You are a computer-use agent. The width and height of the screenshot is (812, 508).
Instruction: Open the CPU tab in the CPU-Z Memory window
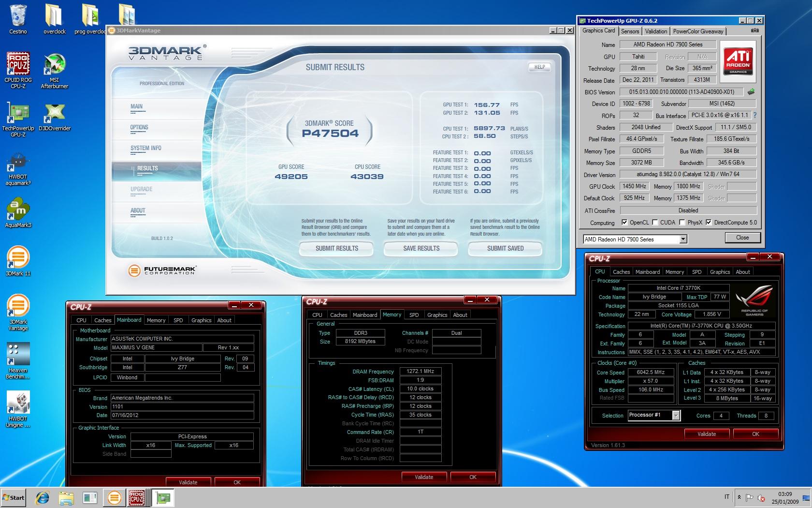pyautogui.click(x=317, y=315)
